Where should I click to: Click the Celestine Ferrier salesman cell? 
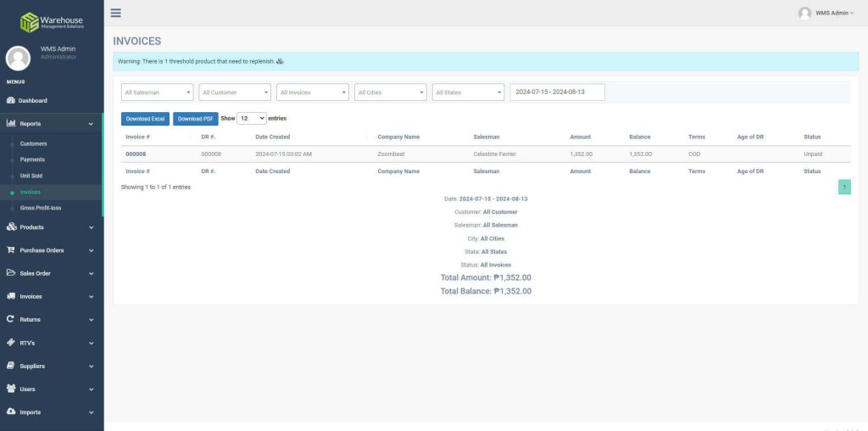tap(494, 154)
